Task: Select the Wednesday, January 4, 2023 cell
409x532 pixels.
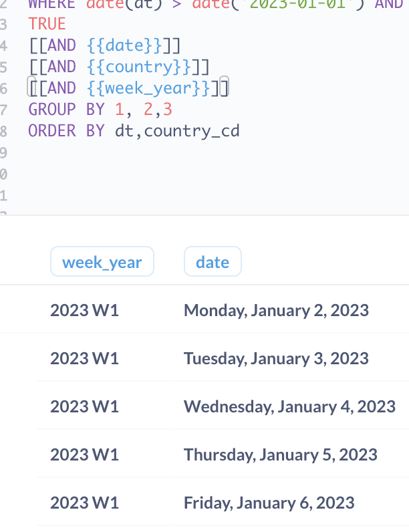Action: pyautogui.click(x=289, y=406)
